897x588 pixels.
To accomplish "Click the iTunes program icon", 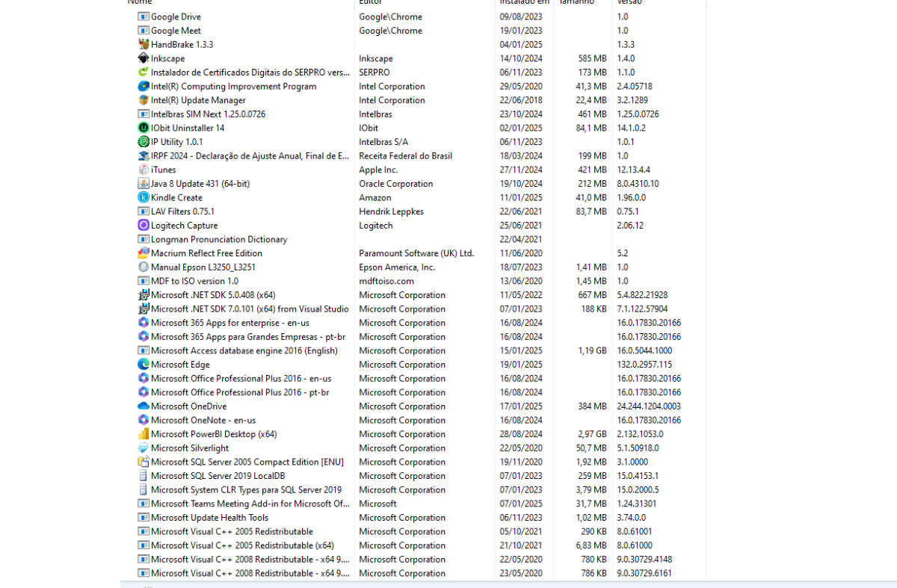I will 144,170.
